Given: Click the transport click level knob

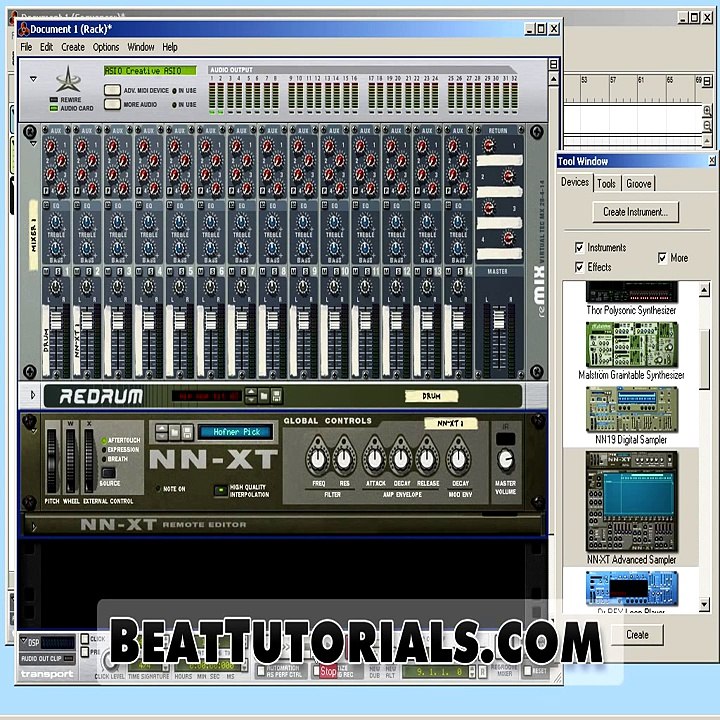Looking at the screenshot, I should pyautogui.click(x=109, y=662).
